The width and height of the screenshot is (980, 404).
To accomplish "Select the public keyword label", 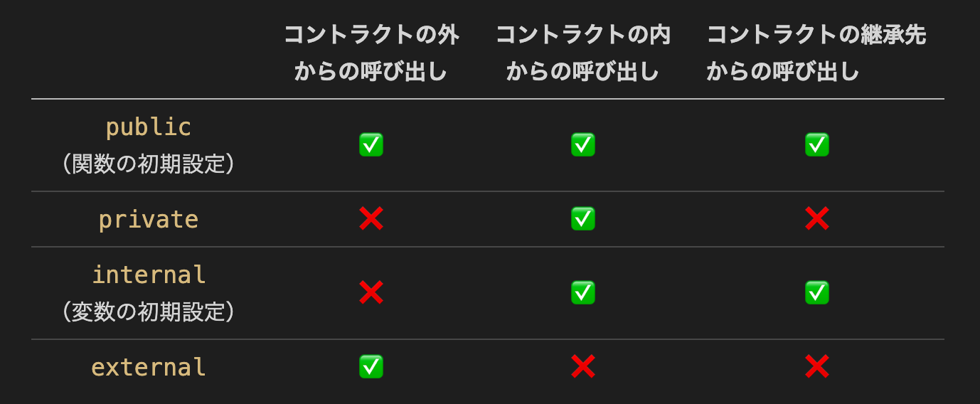I will tap(149, 127).
